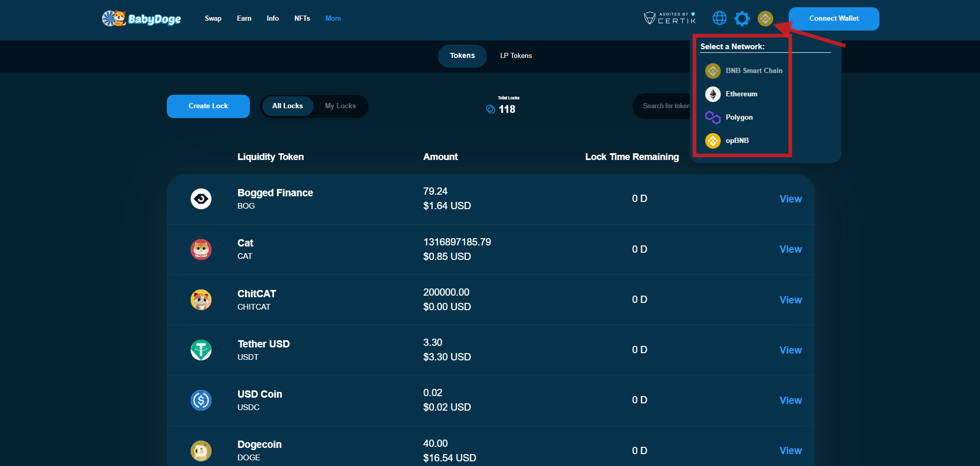Viewport: 980px width, 466px height.
Task: Click the Total Locks counter icon
Action: tap(490, 109)
